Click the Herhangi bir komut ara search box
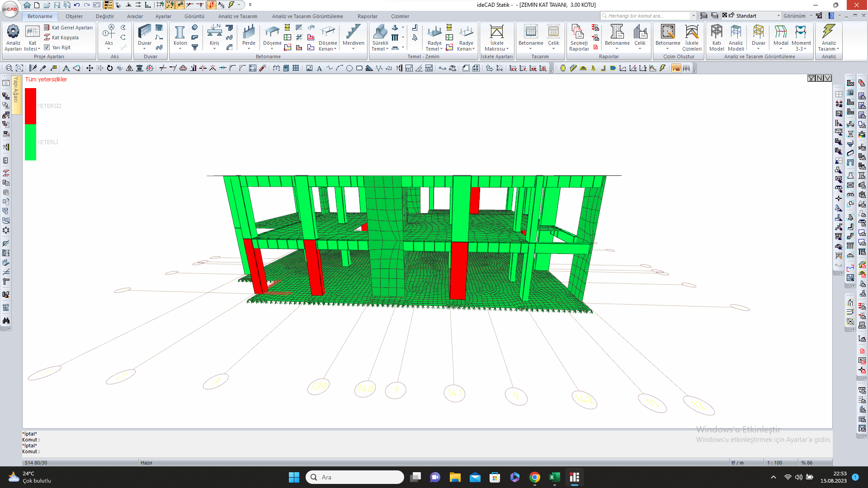Image resolution: width=868 pixels, height=488 pixels. (x=648, y=15)
